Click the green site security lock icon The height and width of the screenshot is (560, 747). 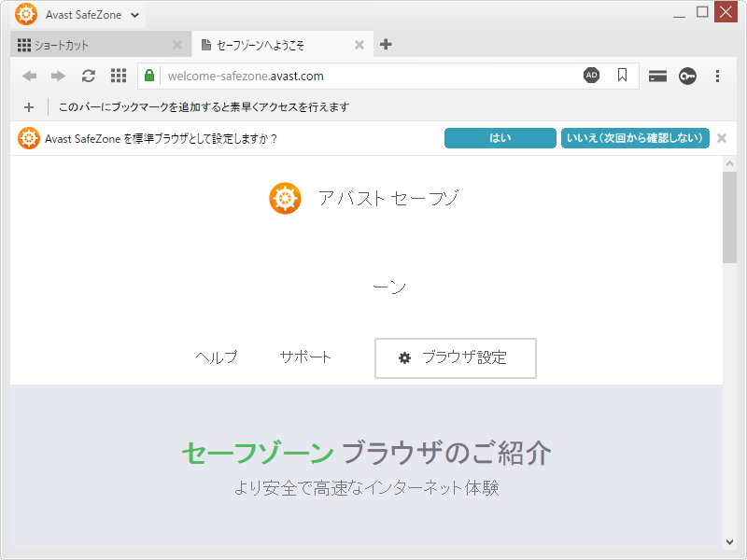tap(149, 76)
